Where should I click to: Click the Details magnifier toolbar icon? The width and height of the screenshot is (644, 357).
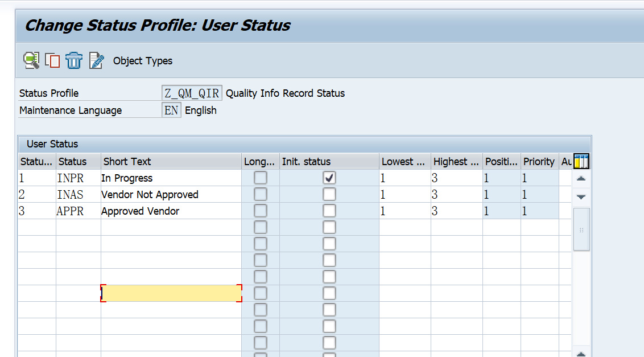[31, 60]
